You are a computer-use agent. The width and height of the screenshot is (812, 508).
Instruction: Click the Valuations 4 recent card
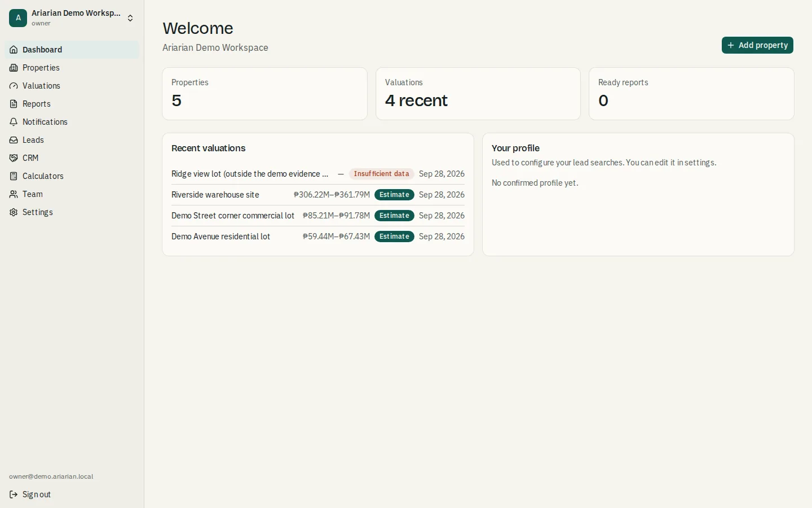click(478, 94)
